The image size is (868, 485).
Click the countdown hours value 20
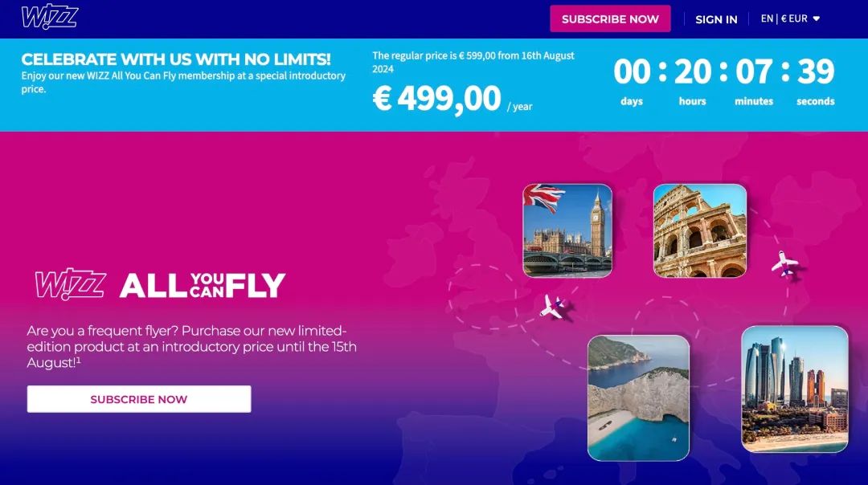coord(693,72)
